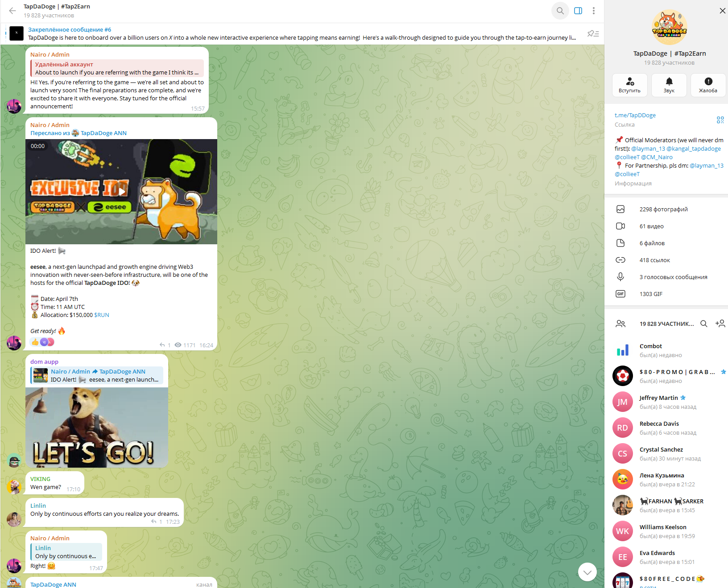Open the replied deleted account quote
Image resolution: width=728 pixels, height=588 pixels.
point(117,68)
